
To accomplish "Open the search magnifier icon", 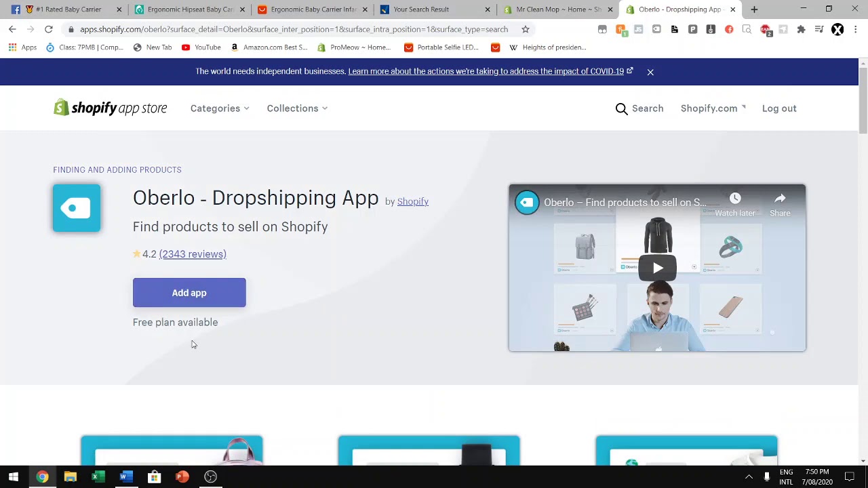I will coord(621,108).
